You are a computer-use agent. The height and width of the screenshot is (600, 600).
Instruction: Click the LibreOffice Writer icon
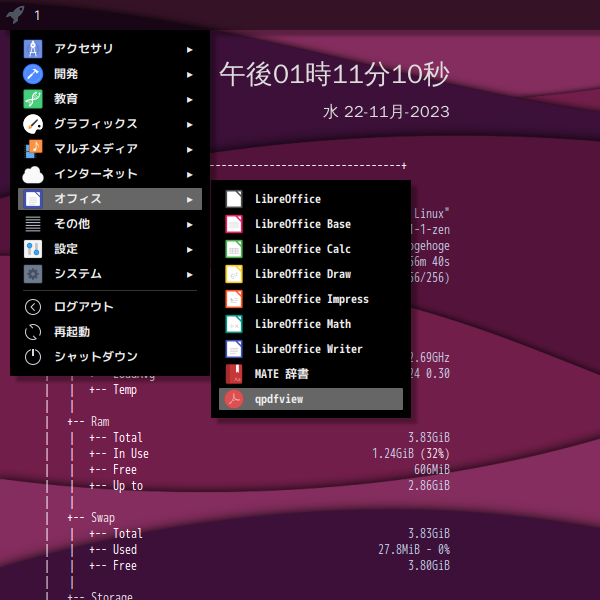pyautogui.click(x=234, y=349)
